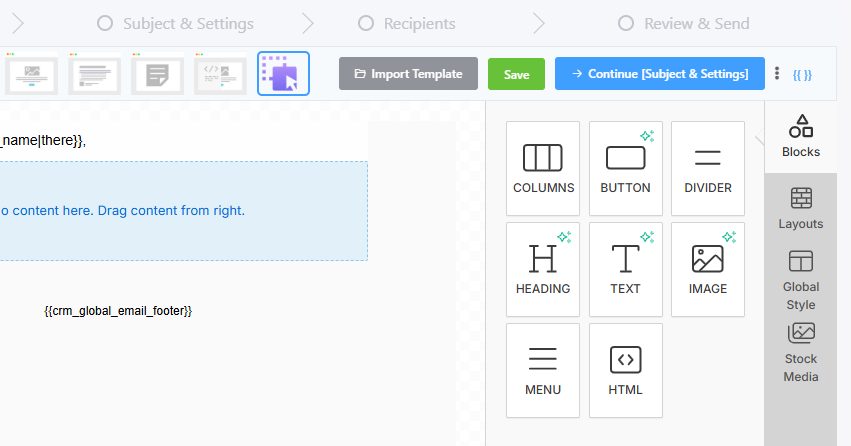Image resolution: width=851 pixels, height=446 pixels.
Task: Select the Heading block
Action: tap(543, 269)
